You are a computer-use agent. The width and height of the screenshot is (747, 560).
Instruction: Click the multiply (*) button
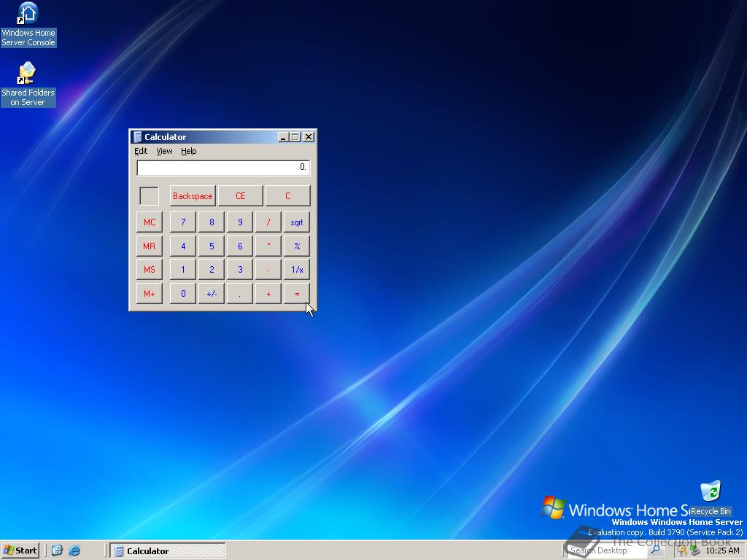[268, 246]
